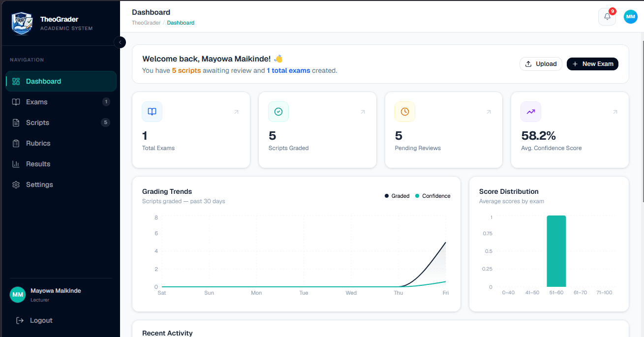Open notifications via the bell icon

pos(607,17)
